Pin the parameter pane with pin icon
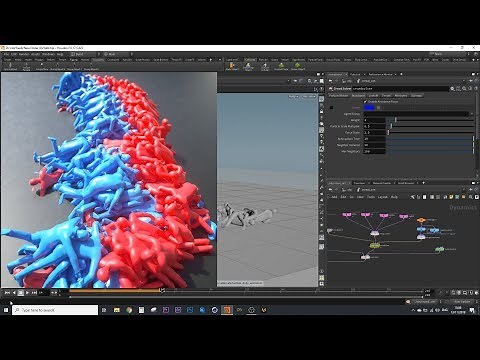 click(471, 81)
